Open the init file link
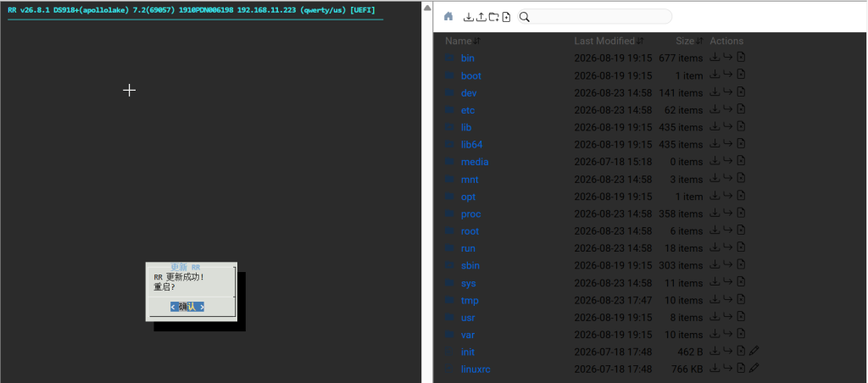 click(x=468, y=352)
